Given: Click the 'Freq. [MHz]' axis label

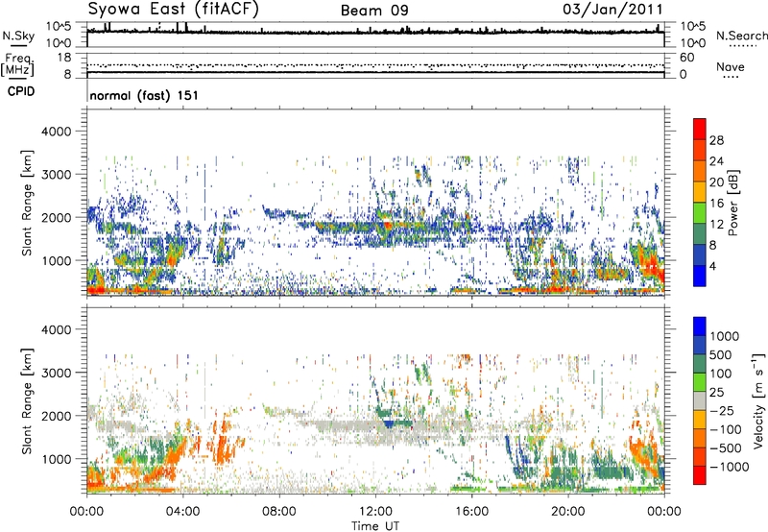Looking at the screenshot, I should point(17,65).
